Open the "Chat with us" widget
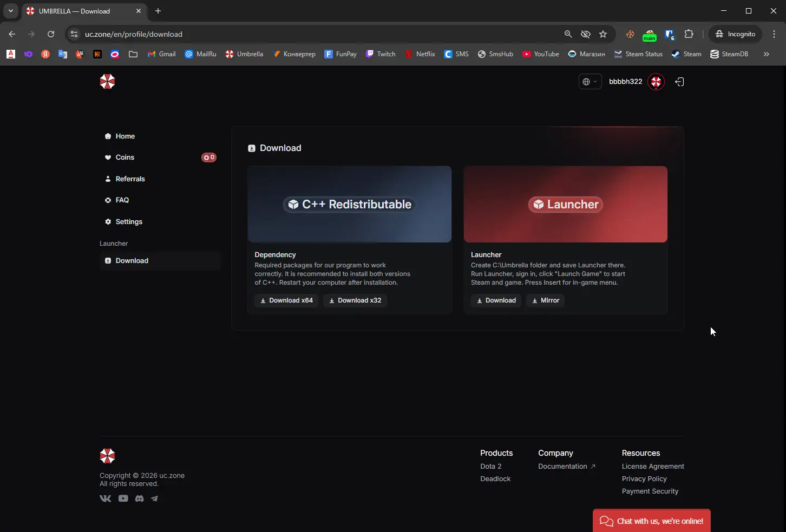Screen dimensions: 786x532 652,521
